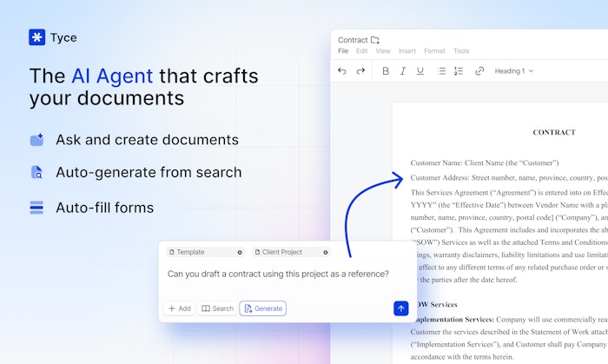Click into the prompt text asking to draft a contract

pos(278,274)
